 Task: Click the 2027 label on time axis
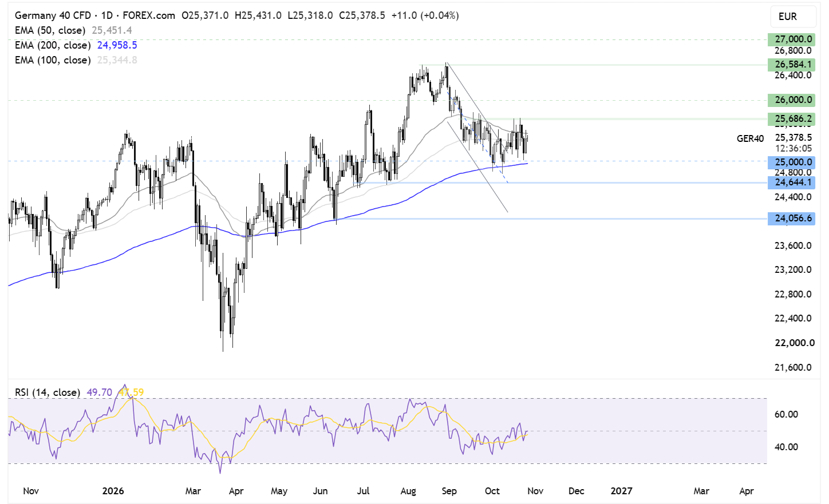coord(621,491)
